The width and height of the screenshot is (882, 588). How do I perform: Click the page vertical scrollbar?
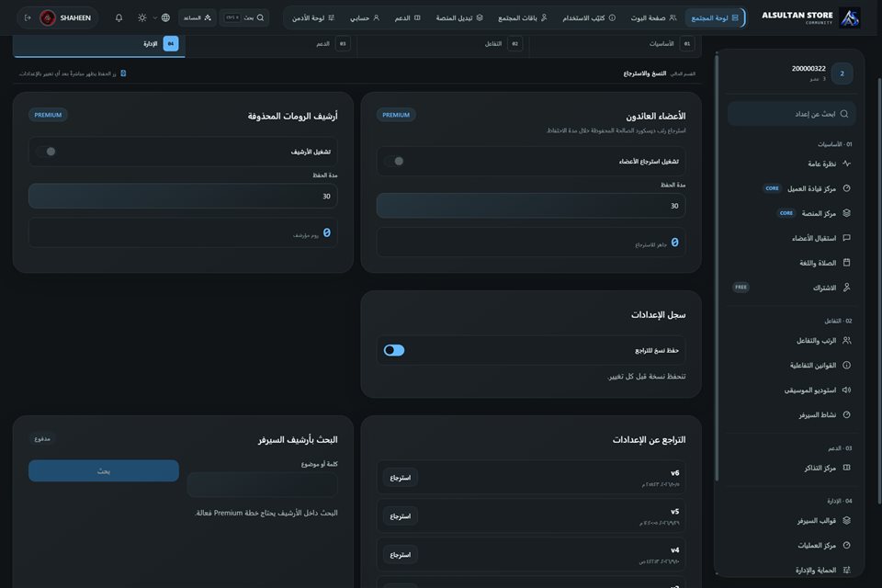[x=879, y=291]
